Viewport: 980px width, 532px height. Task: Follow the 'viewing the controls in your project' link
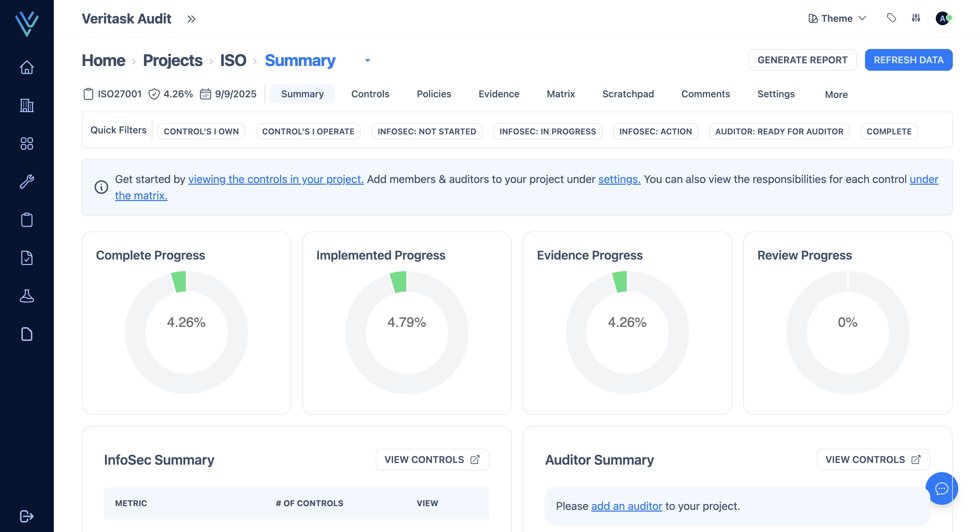tap(276, 179)
